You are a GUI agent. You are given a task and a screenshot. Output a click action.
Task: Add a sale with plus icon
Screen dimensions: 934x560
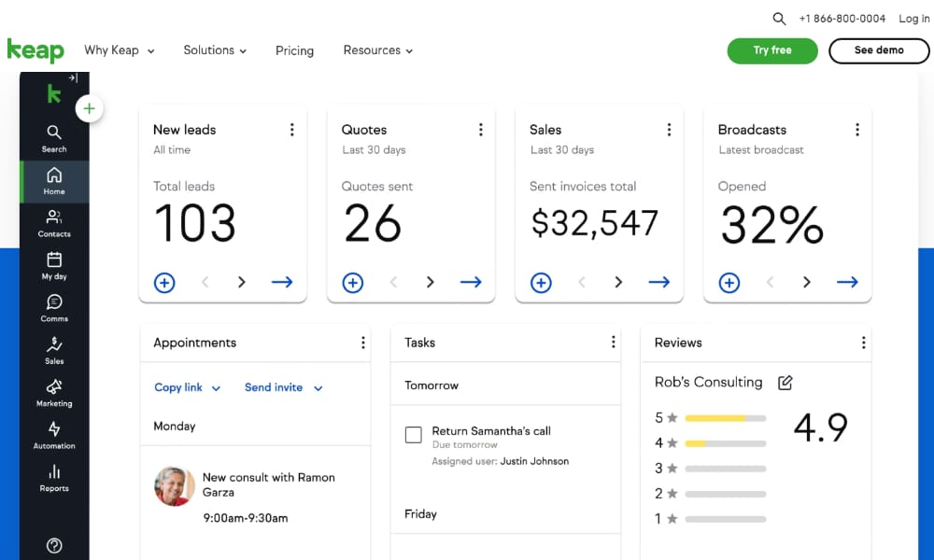[541, 282]
